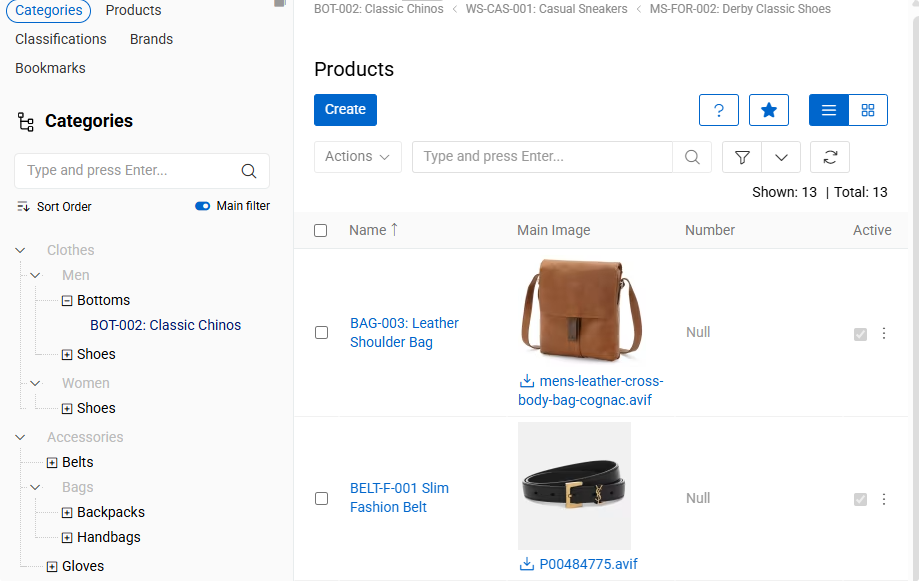Expand the Belts category node
Viewport: 919px width, 581px height.
coord(52,462)
